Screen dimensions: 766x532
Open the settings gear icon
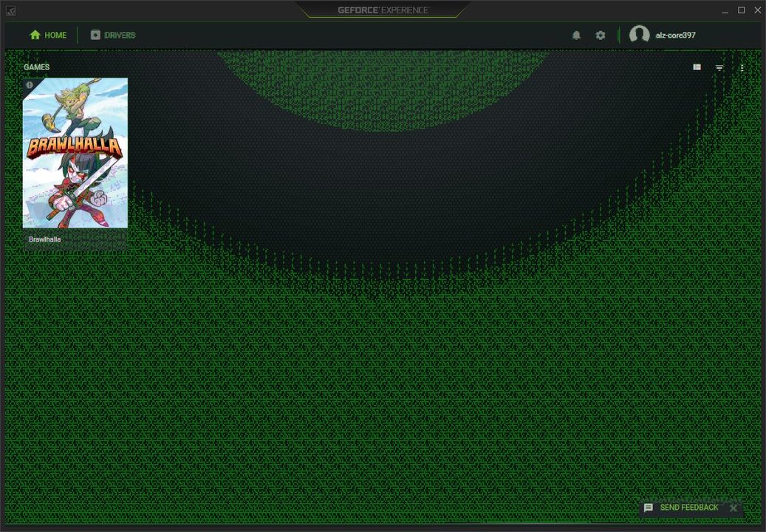[x=601, y=35]
